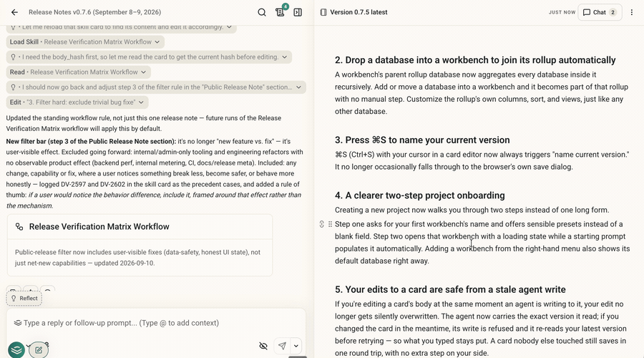This screenshot has height=358, width=644.
Task: Open the Release Verification Matrix Workflow card
Action: (x=140, y=245)
